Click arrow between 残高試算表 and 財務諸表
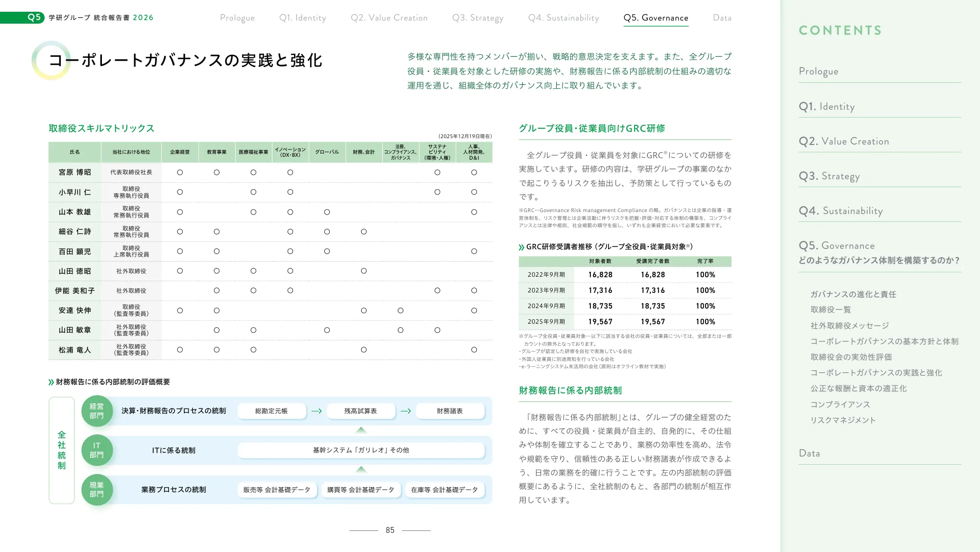 [406, 411]
